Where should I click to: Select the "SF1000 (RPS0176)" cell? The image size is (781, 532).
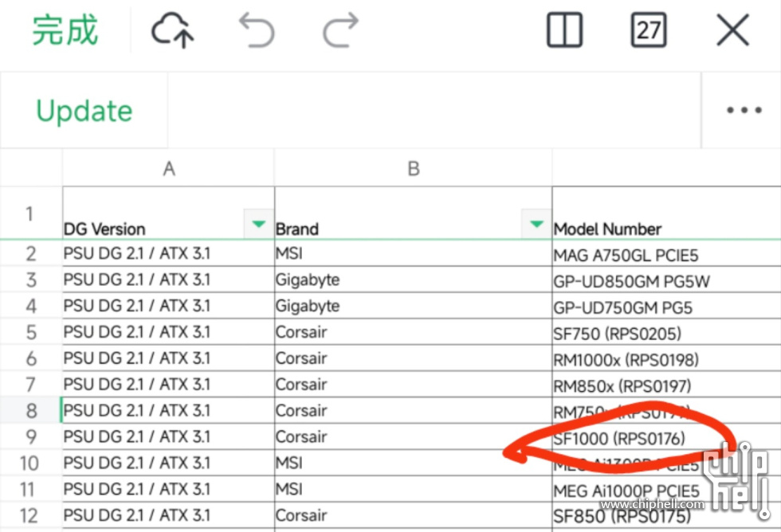click(x=666, y=436)
